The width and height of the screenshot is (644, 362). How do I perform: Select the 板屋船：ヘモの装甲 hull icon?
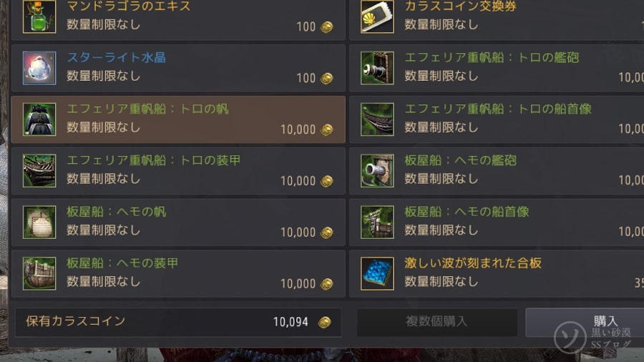(39, 273)
